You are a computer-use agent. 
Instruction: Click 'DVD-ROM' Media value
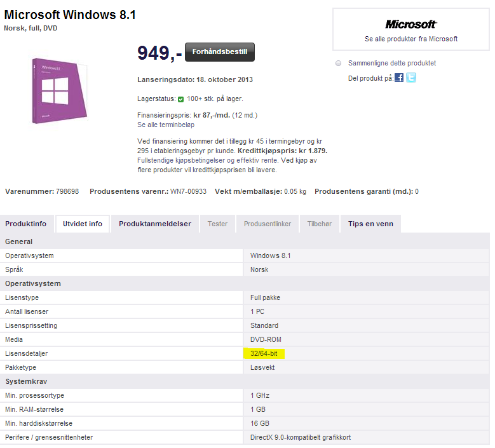[x=266, y=340]
